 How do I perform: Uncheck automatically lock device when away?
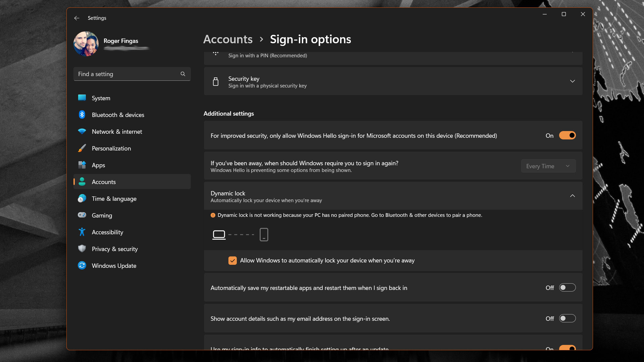[x=232, y=260]
